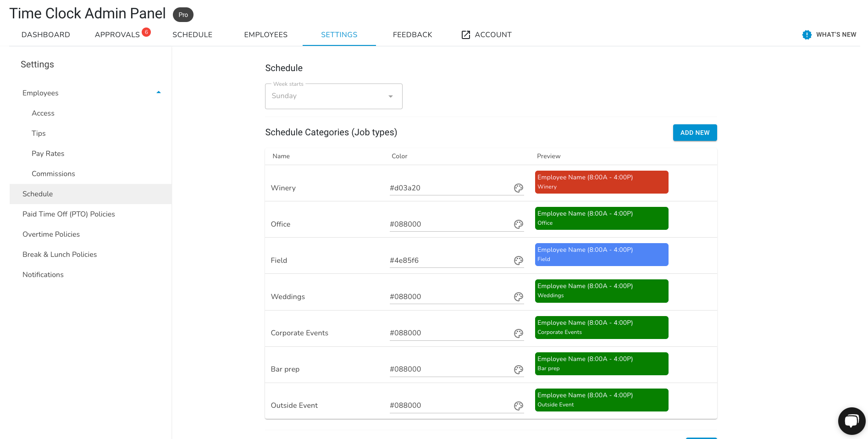Click the green Weddings preview swatch
The width and height of the screenshot is (868, 439).
click(x=602, y=291)
